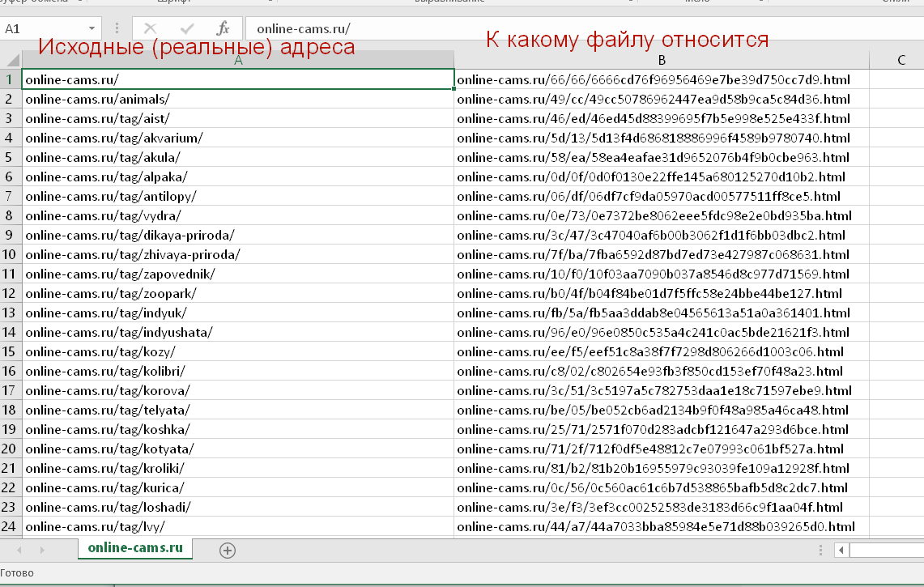Add a new sheet with plus icon

tap(228, 551)
